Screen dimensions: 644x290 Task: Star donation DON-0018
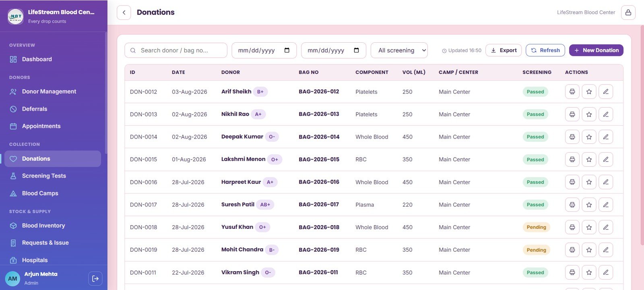click(589, 227)
